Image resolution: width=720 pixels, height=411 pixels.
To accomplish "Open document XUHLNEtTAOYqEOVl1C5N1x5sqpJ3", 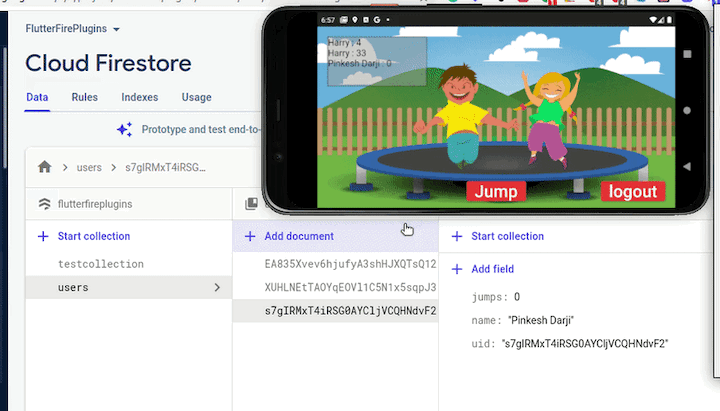I will point(350,287).
